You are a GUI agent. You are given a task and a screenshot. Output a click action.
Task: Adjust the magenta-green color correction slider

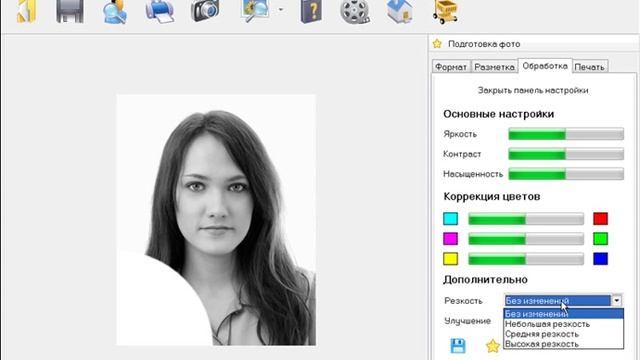[x=526, y=239]
